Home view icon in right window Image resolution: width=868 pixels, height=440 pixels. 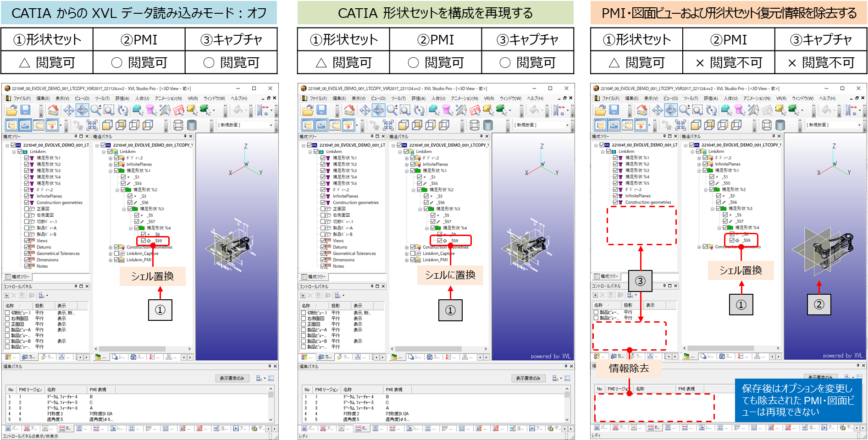click(642, 110)
